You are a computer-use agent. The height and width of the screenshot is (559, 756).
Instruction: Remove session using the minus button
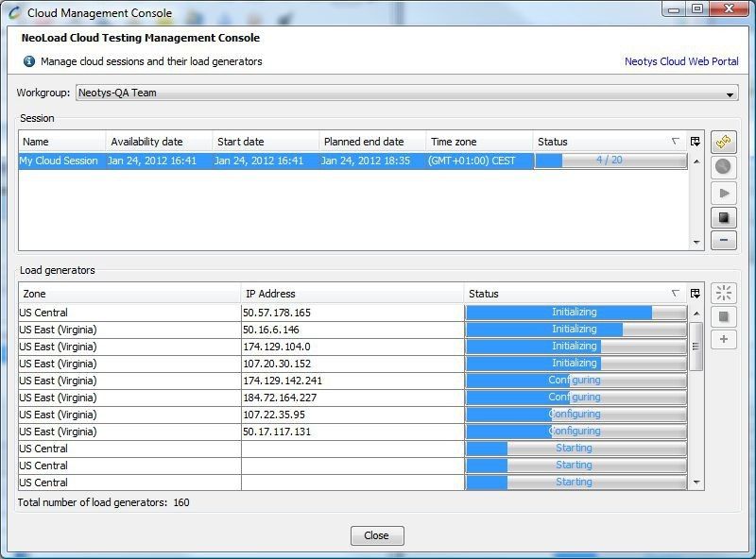pos(724,240)
